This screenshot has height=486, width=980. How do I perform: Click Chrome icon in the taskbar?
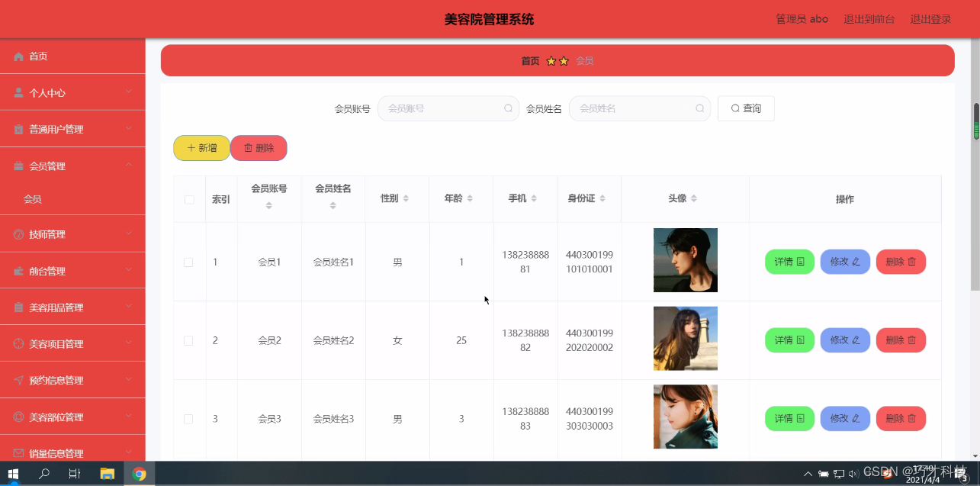[139, 474]
